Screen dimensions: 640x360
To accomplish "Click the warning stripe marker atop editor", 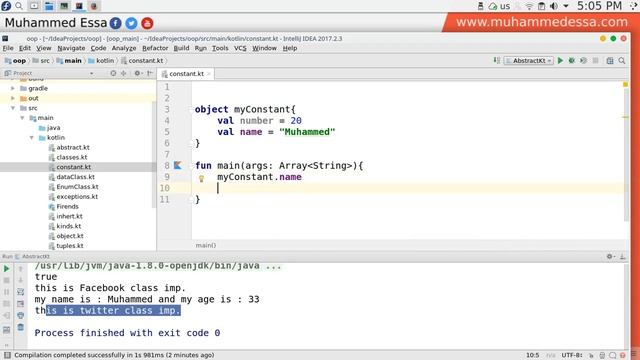I will pyautogui.click(x=625, y=84).
